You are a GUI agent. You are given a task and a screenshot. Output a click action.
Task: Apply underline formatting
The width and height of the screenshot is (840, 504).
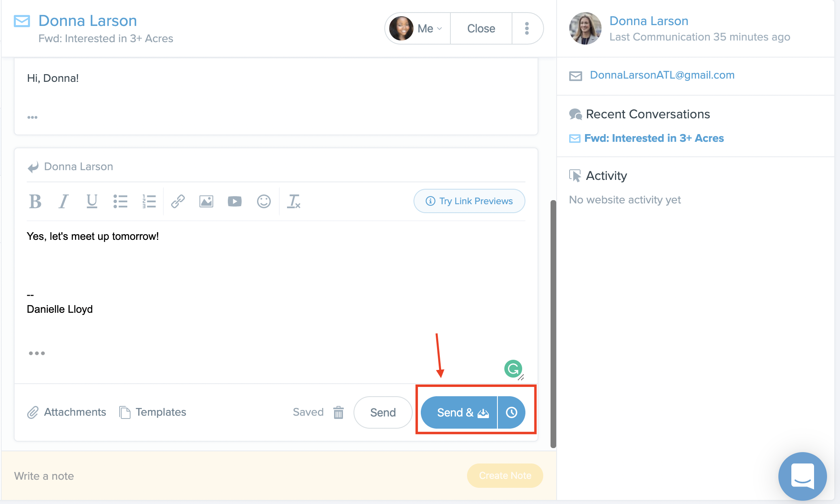92,201
